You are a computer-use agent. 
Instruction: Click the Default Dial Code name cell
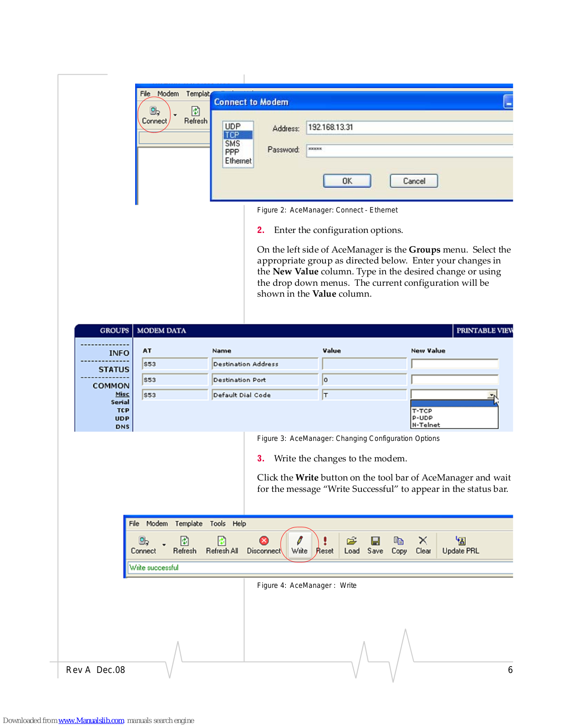[265, 395]
